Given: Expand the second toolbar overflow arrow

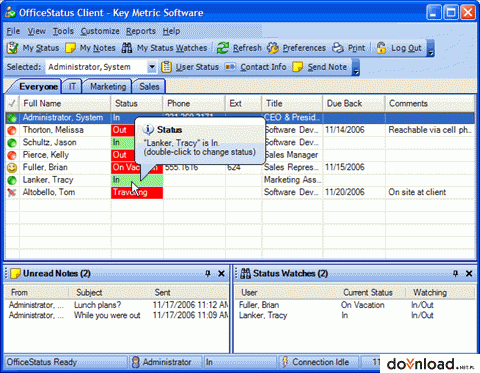Looking at the screenshot, I should (356, 68).
